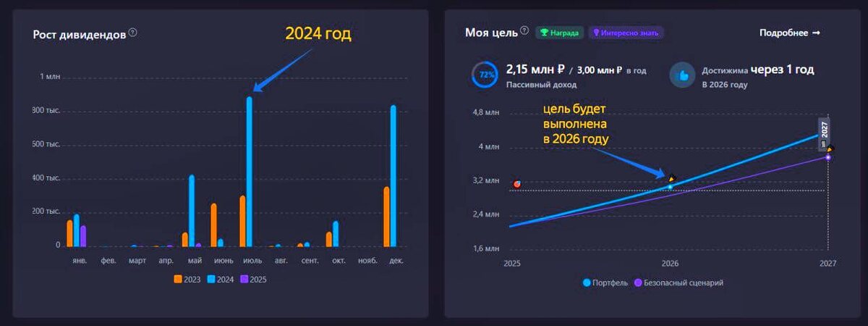This screenshot has height=326, width=868.
Task: Click the 1,6 млн axis label
Action: pyautogui.click(x=487, y=248)
